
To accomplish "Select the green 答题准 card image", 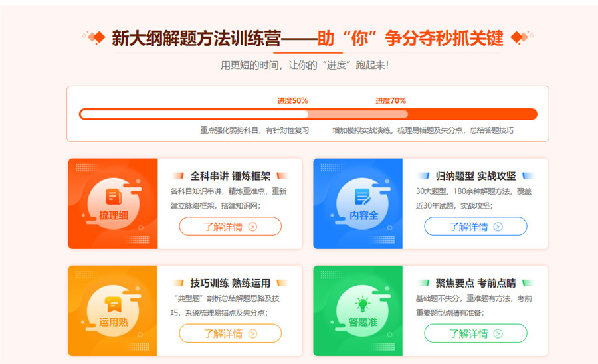I will pos(357,311).
